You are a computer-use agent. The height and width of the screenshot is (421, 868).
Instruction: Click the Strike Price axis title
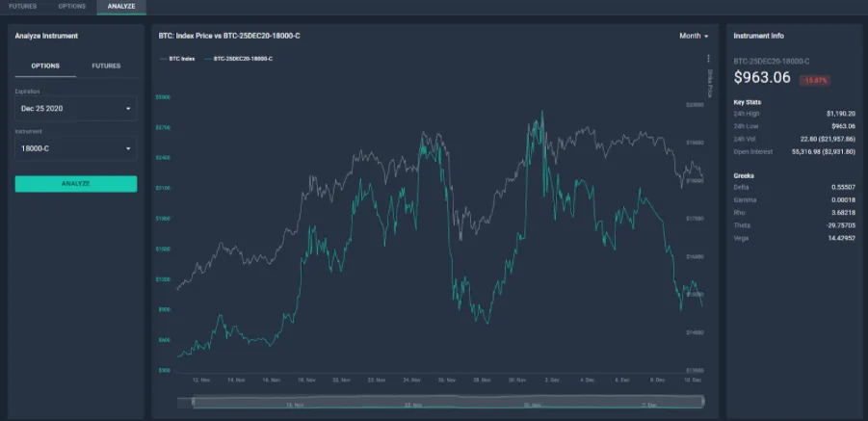[x=710, y=84]
